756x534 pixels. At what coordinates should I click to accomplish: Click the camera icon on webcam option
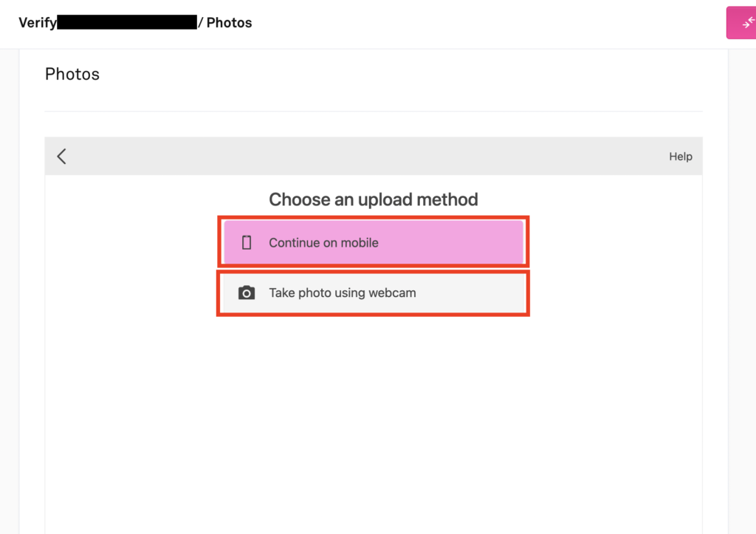[247, 293]
